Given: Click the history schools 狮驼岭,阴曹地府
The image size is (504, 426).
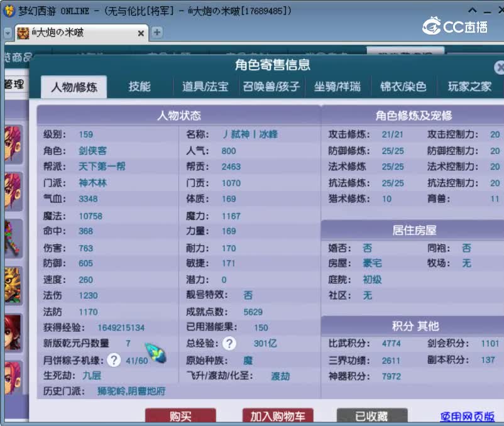Looking at the screenshot, I should (x=131, y=391).
